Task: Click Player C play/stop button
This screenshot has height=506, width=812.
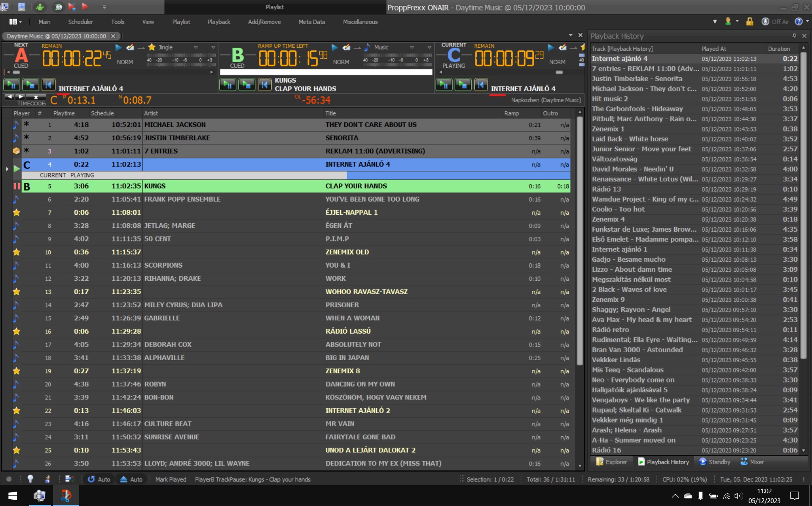Action: [x=463, y=85]
